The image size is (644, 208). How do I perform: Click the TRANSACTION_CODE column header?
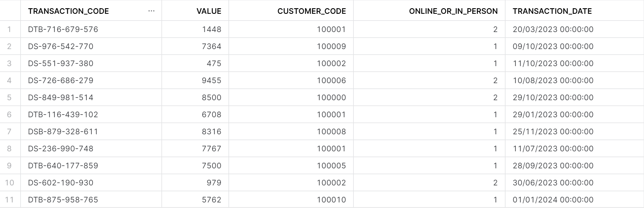(69, 11)
